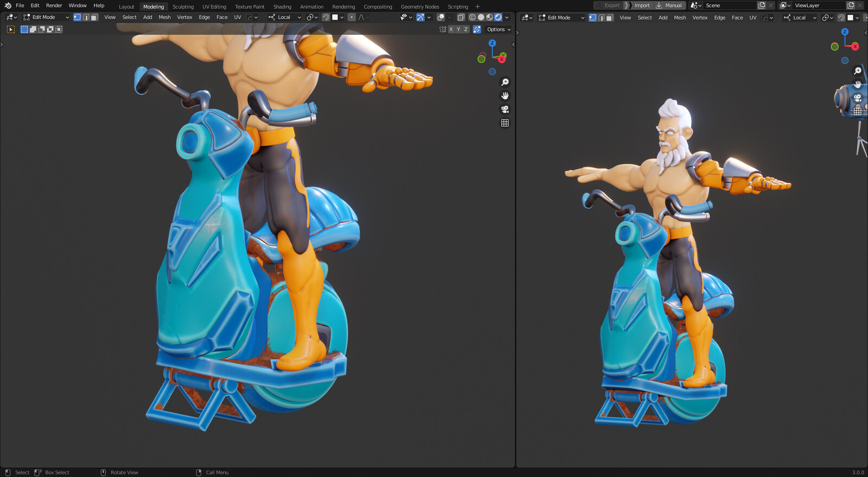Open Local transform orientation dropdown in left viewport
868x477 pixels.
tap(284, 17)
